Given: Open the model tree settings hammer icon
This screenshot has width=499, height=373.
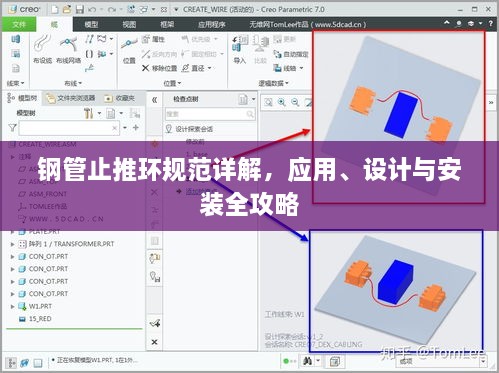Looking at the screenshot, I should click(x=89, y=114).
